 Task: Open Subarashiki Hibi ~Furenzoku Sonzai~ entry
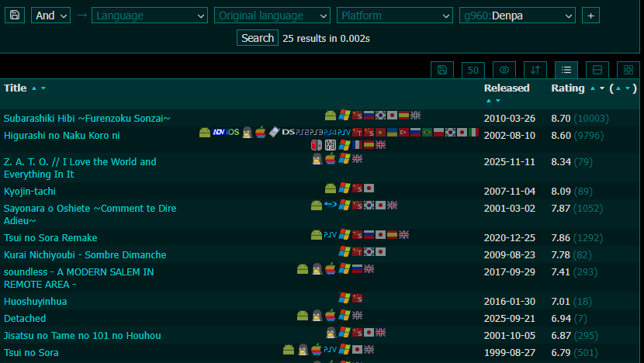click(x=87, y=118)
